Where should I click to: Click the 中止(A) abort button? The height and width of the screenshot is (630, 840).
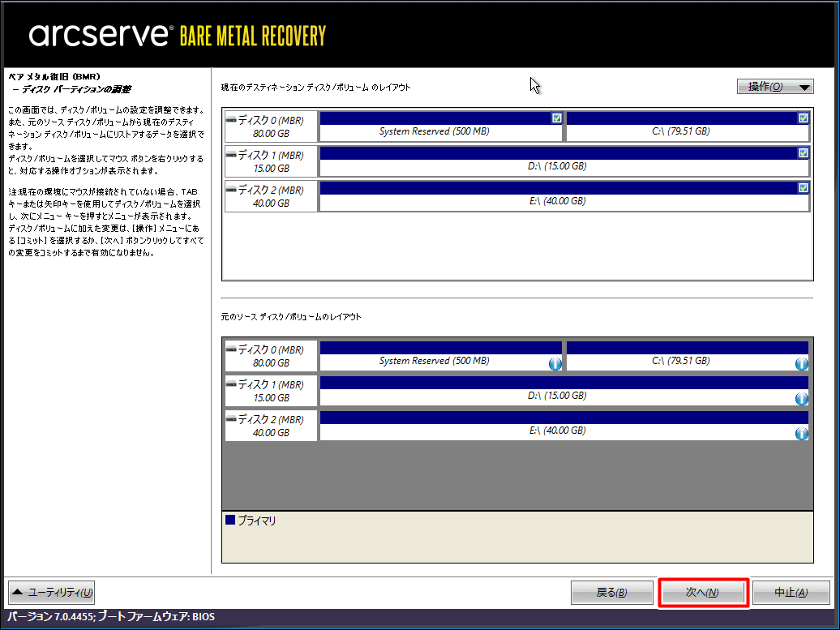point(791,593)
